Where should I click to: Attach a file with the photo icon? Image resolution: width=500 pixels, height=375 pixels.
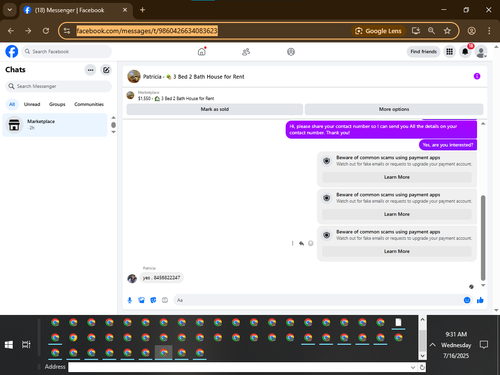142,300
